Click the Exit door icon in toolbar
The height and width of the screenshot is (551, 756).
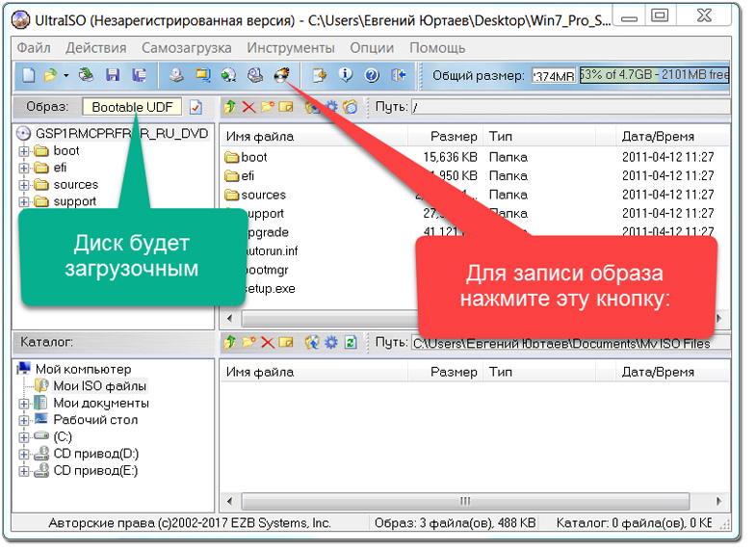(x=399, y=75)
